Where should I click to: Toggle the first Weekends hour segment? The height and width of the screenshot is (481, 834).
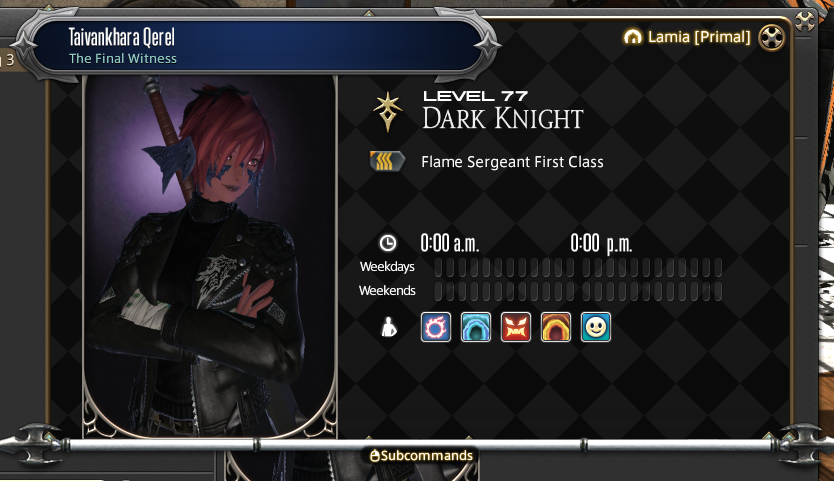point(438,292)
